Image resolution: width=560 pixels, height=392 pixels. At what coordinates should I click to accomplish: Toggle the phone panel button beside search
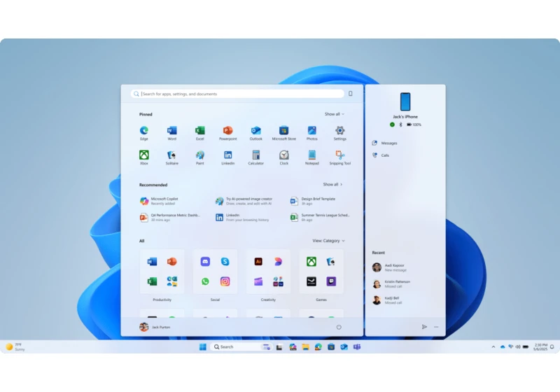351,94
